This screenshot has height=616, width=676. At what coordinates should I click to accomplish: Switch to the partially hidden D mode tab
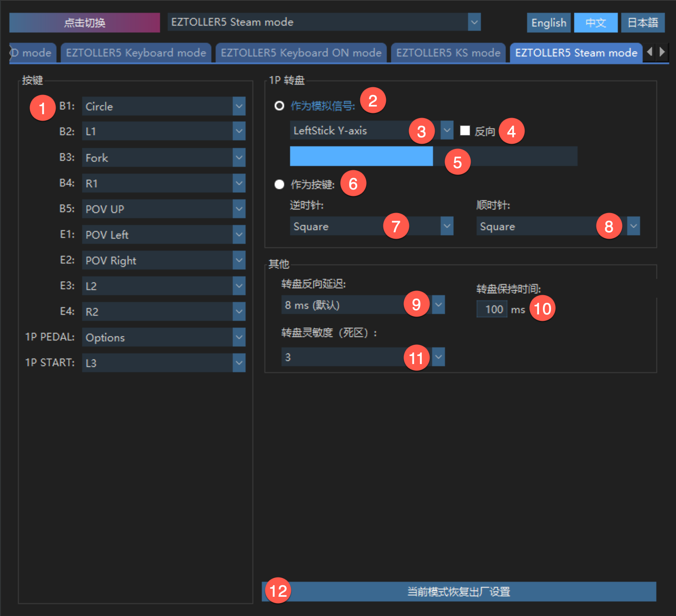point(33,53)
